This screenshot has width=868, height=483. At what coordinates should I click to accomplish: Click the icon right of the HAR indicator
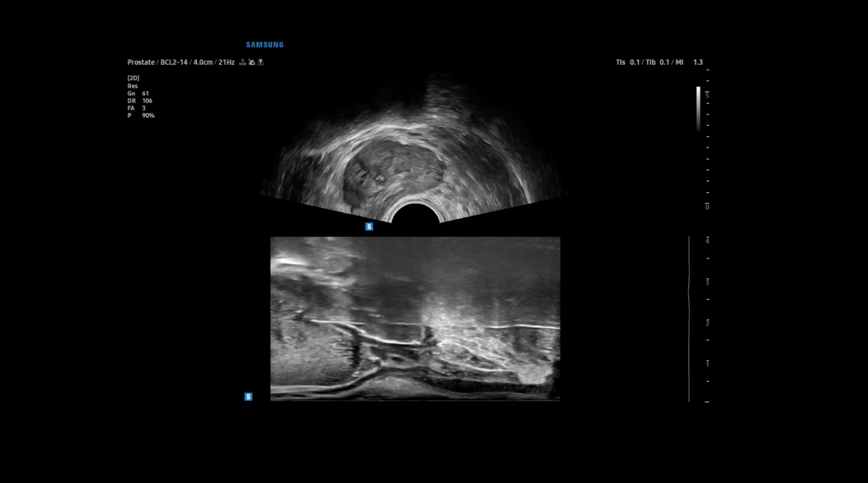point(251,62)
